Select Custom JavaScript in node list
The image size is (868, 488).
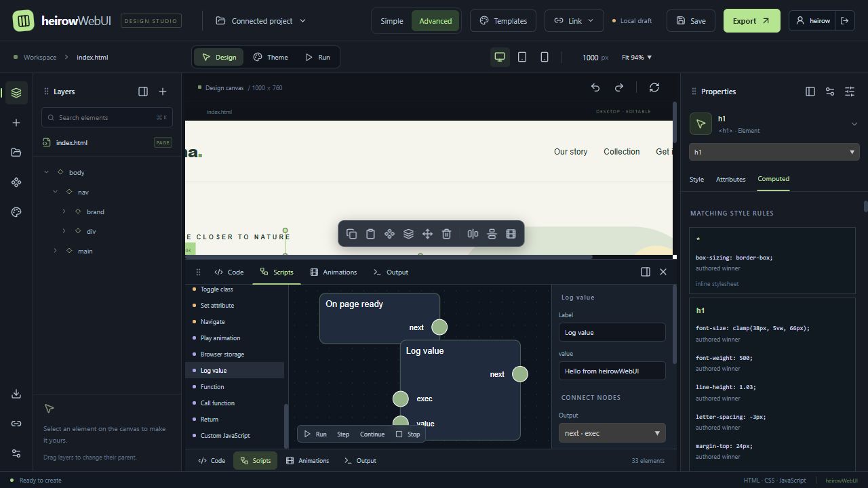click(235, 435)
